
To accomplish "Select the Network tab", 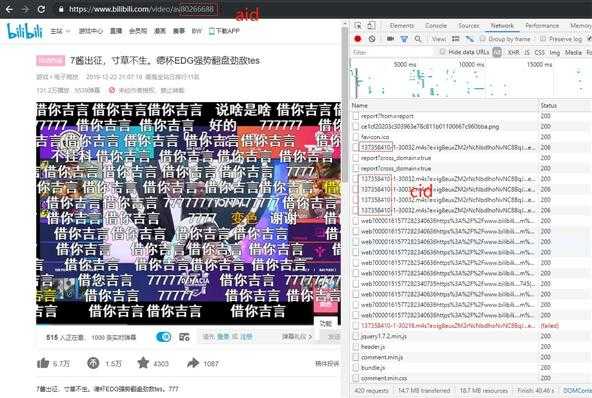I will (x=502, y=26).
